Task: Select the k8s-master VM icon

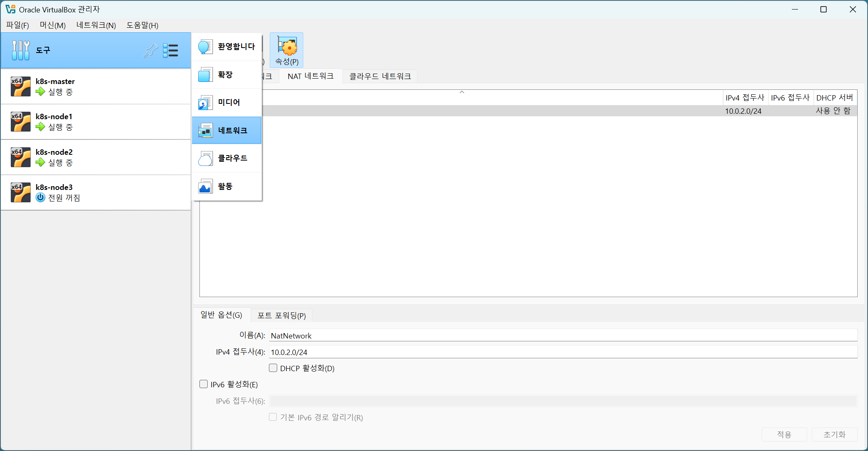Action: [x=21, y=86]
